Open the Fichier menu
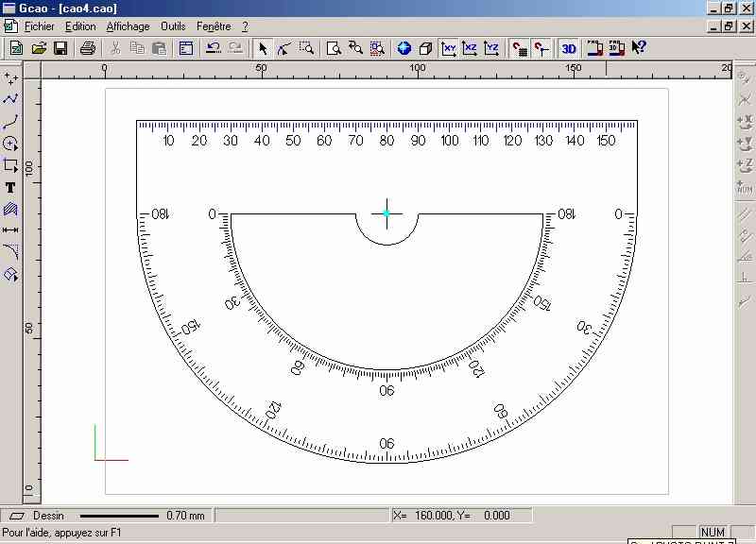 (x=40, y=26)
